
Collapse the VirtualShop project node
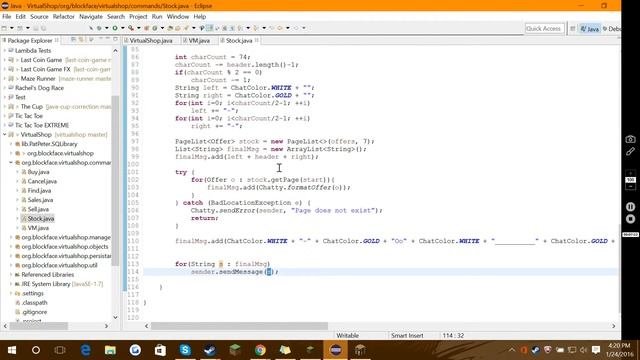pyautogui.click(x=4, y=134)
